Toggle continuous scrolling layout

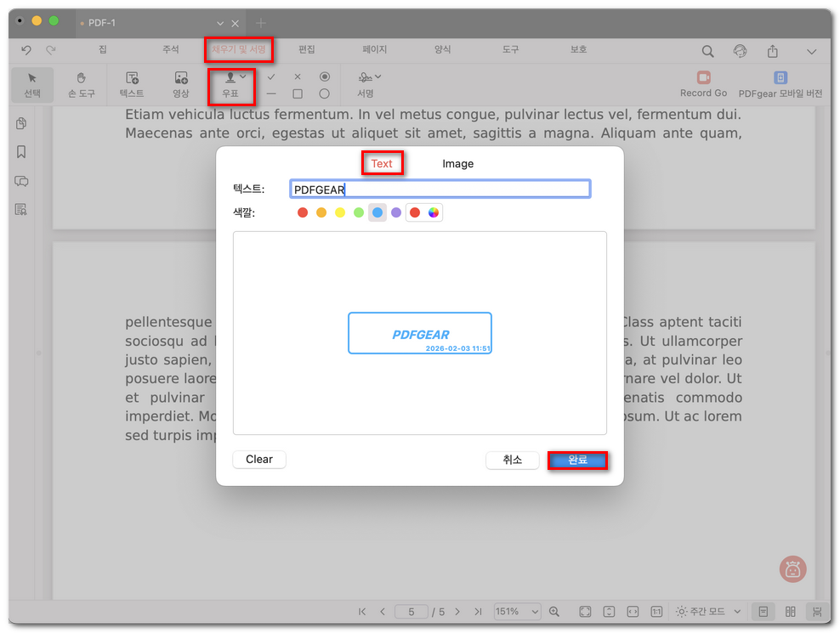pyautogui.click(x=817, y=612)
